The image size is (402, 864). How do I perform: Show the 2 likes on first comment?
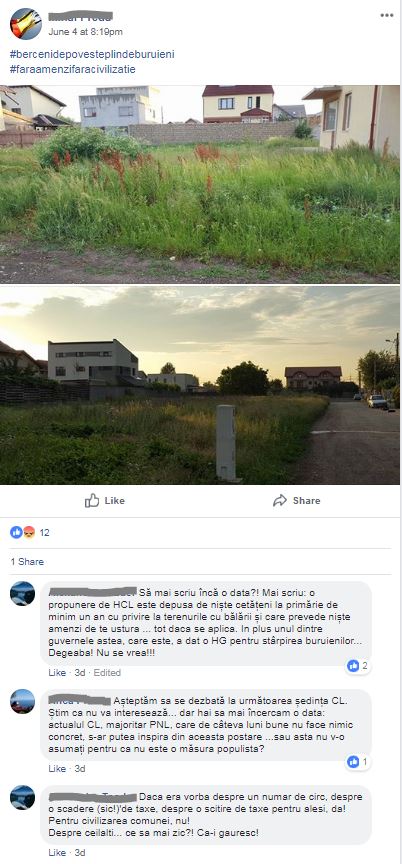click(358, 666)
